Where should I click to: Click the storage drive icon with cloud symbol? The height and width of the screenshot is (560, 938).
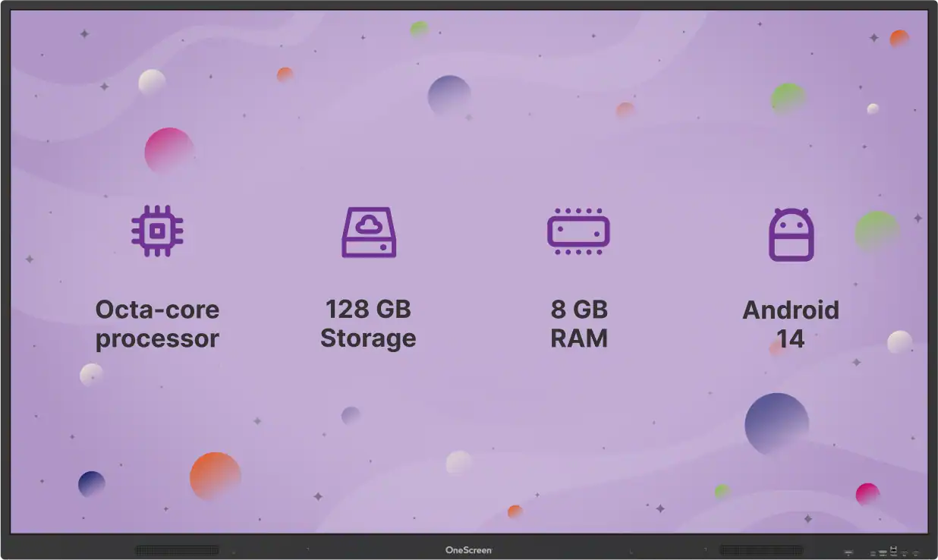point(368,232)
